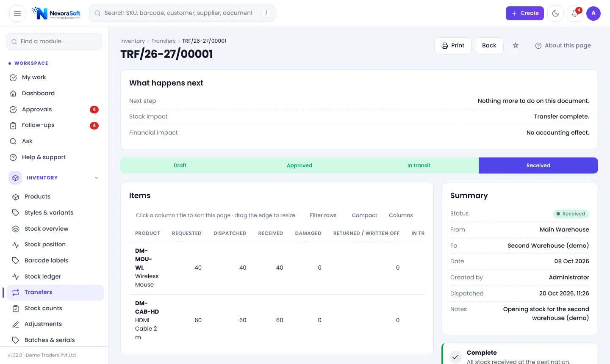Open My work in the sidebar
610x364 pixels.
[x=54, y=77]
